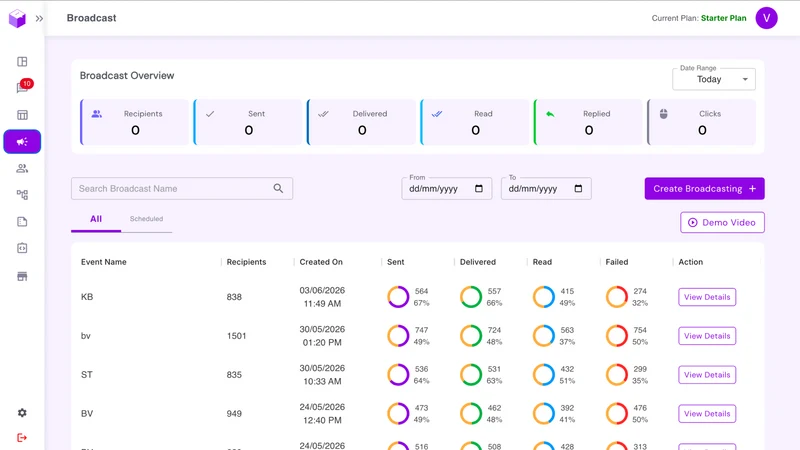Click the red logout icon
Screen dimensions: 800x450
[22, 438]
